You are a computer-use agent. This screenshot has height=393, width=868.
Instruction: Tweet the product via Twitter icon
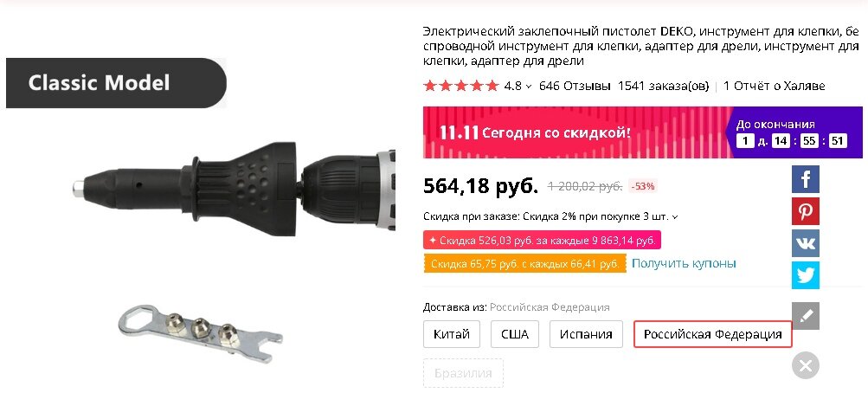[x=805, y=275]
